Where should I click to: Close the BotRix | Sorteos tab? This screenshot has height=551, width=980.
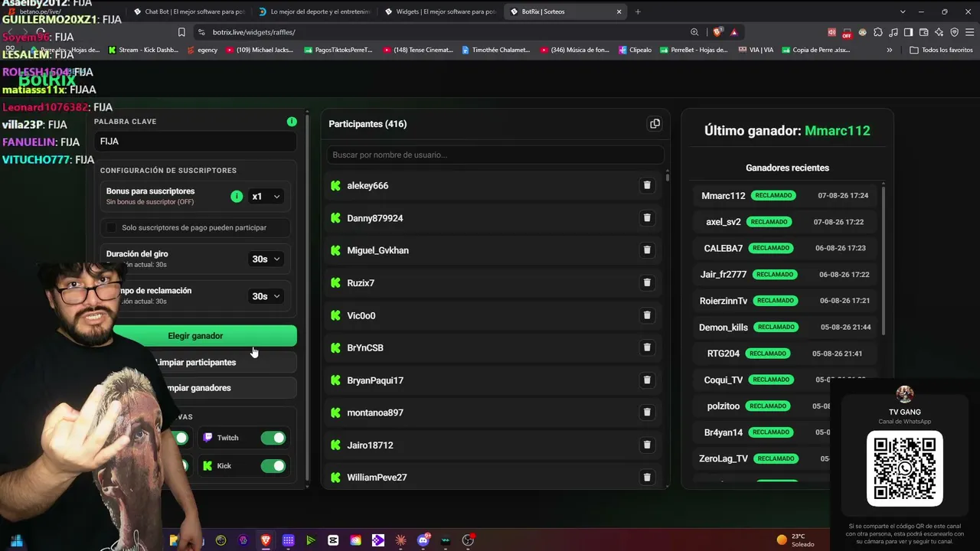tap(619, 11)
